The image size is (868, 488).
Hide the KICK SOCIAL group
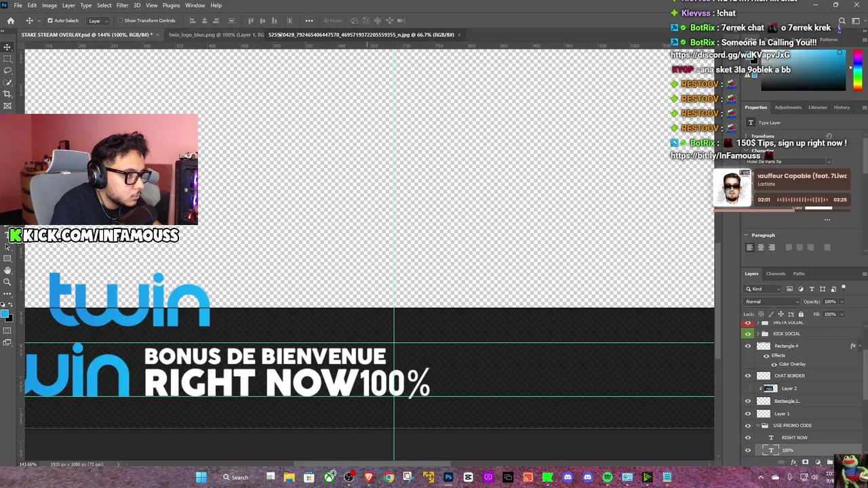pyautogui.click(x=748, y=333)
